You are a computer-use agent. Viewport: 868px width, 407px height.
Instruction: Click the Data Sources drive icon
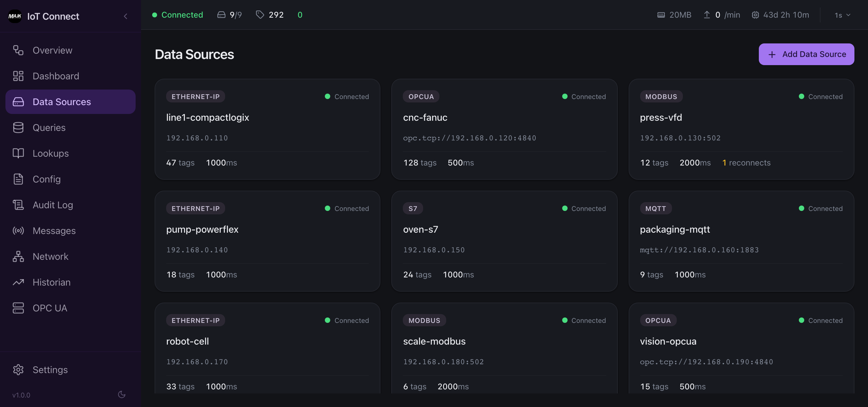pos(18,102)
